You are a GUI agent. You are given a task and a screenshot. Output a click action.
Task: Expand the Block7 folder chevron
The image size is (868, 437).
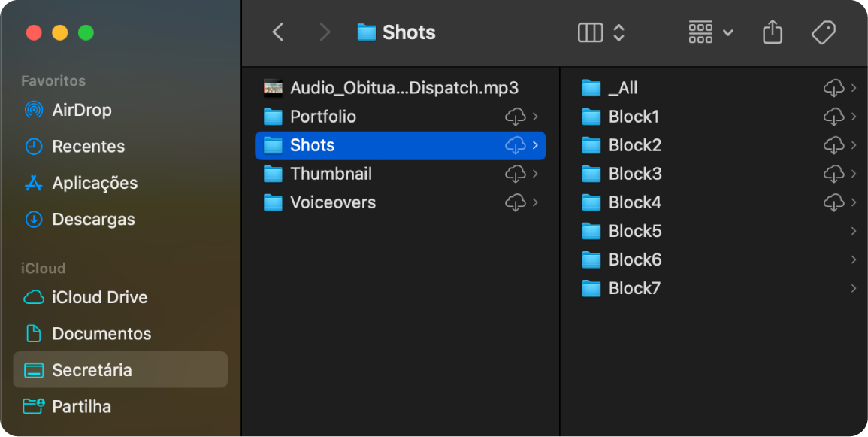point(854,288)
